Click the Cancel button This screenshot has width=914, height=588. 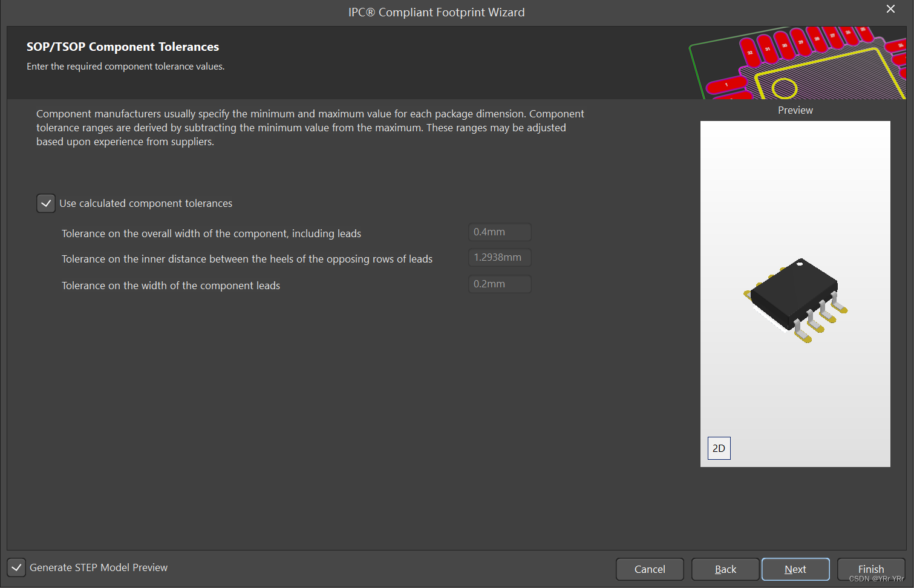coord(650,569)
